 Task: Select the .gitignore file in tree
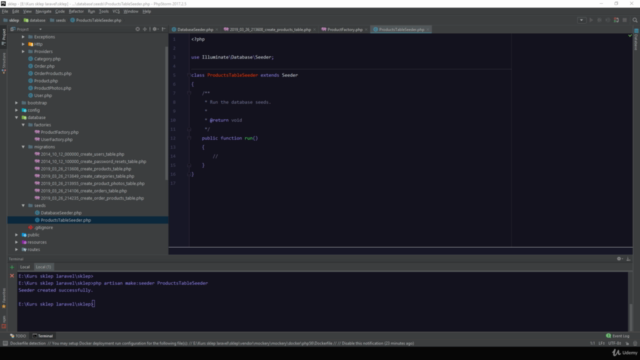[41, 228]
